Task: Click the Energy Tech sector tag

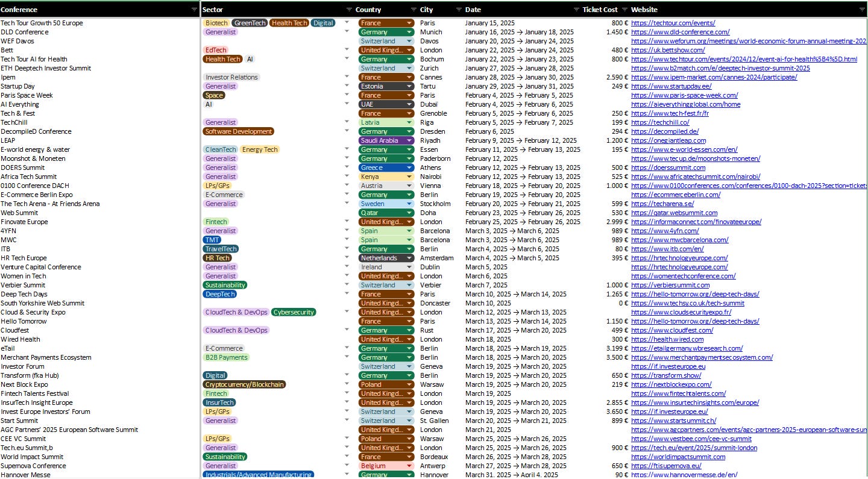Action: tap(260, 149)
